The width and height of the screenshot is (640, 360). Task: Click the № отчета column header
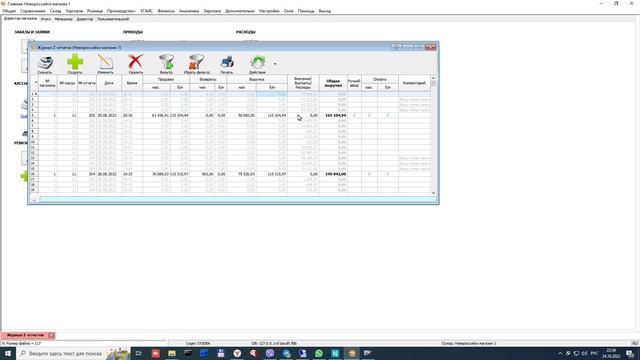[x=87, y=83]
